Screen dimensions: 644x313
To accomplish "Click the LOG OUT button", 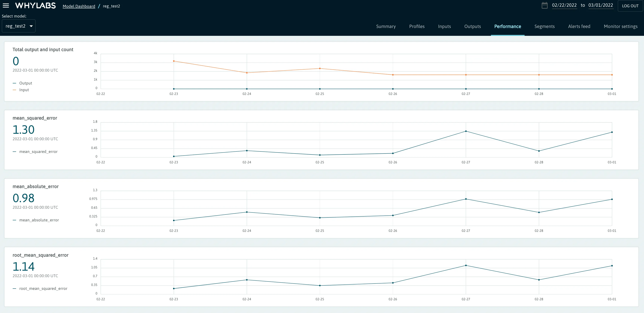I will [630, 6].
